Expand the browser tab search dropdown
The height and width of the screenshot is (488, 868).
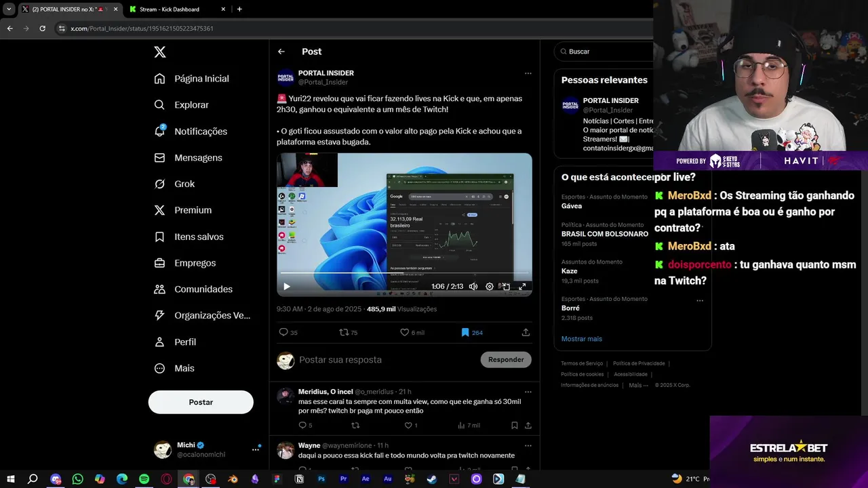pos(9,9)
